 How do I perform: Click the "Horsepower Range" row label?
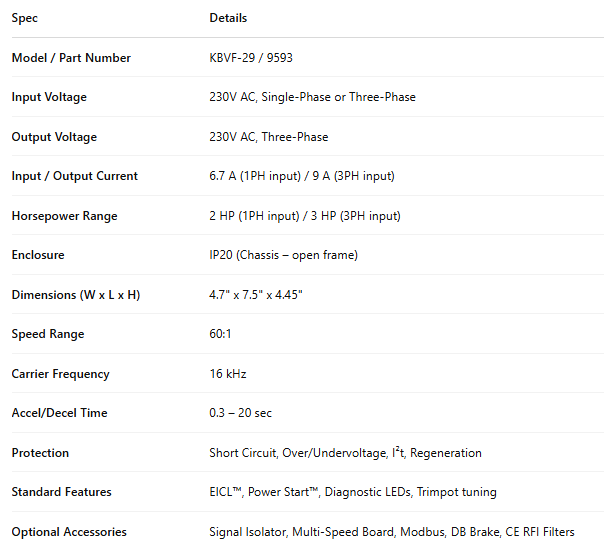click(x=64, y=216)
